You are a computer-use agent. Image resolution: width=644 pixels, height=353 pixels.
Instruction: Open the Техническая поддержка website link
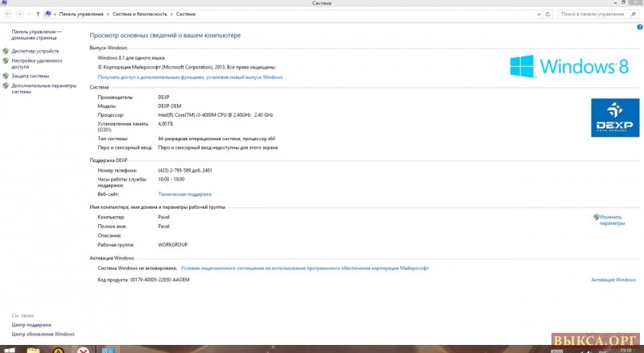(x=184, y=194)
